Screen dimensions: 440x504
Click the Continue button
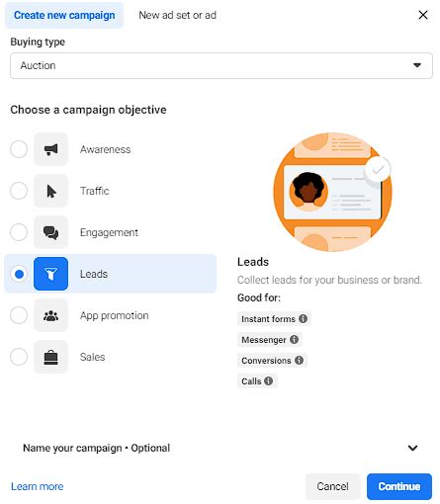[399, 486]
